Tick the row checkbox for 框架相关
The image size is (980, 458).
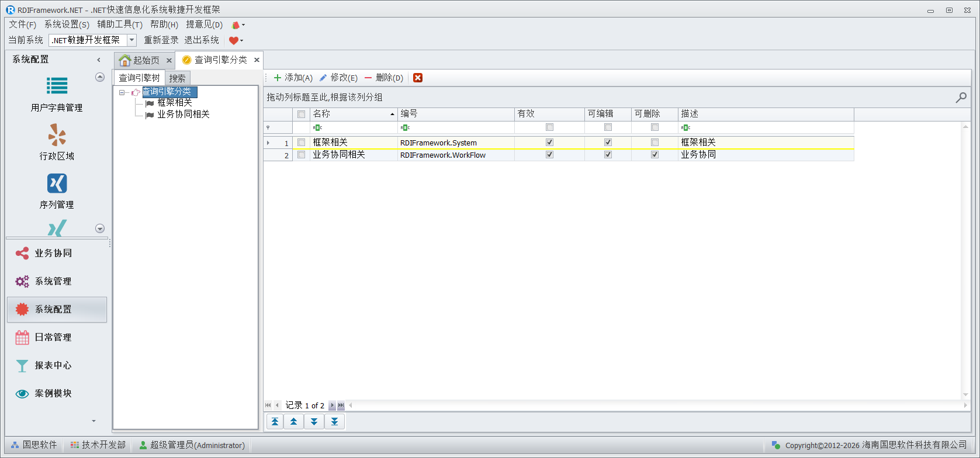click(x=302, y=143)
